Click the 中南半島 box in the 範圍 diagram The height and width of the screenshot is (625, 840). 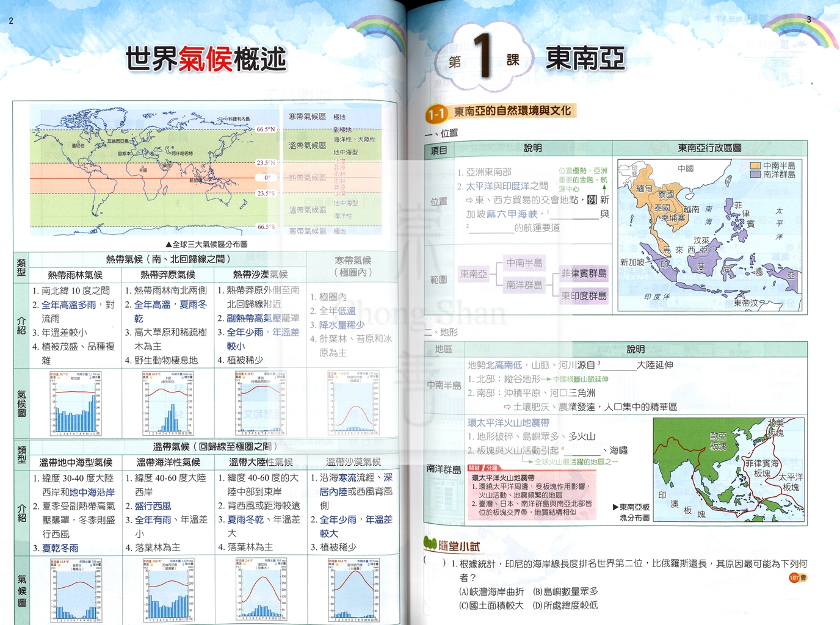[524, 263]
